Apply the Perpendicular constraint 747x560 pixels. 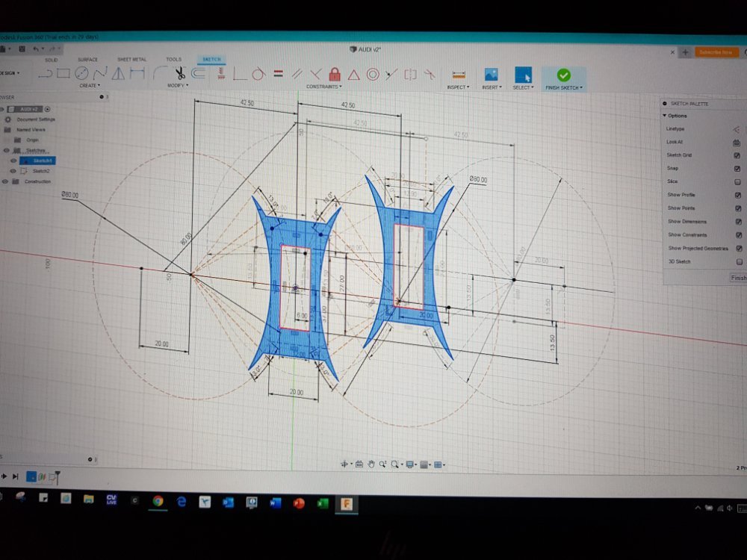[x=315, y=74]
